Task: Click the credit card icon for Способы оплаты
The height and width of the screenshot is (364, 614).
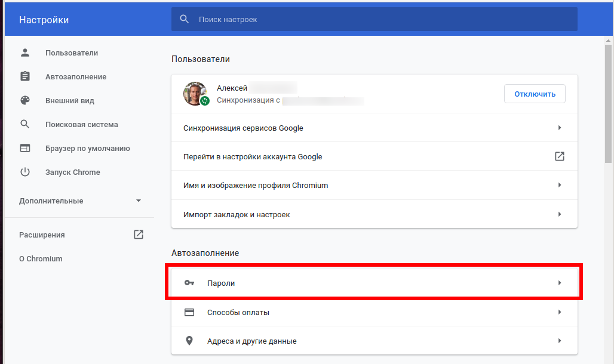Action: coord(189,312)
